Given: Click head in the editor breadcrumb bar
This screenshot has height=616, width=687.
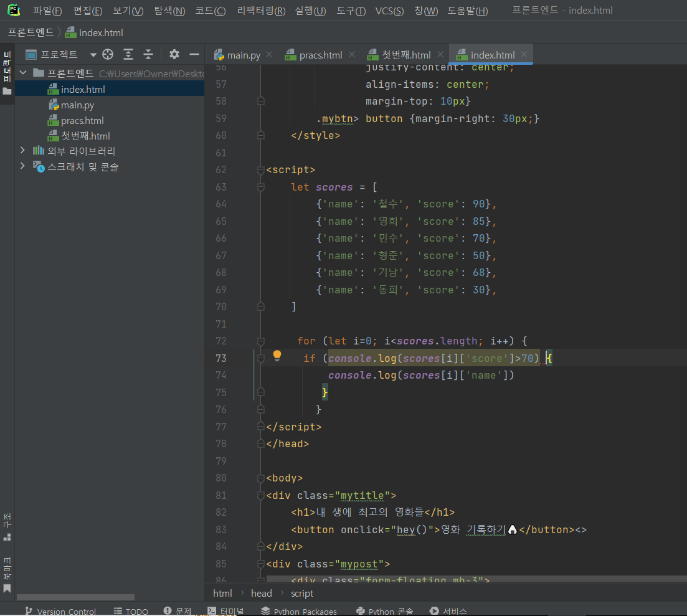Looking at the screenshot, I should coord(262,593).
